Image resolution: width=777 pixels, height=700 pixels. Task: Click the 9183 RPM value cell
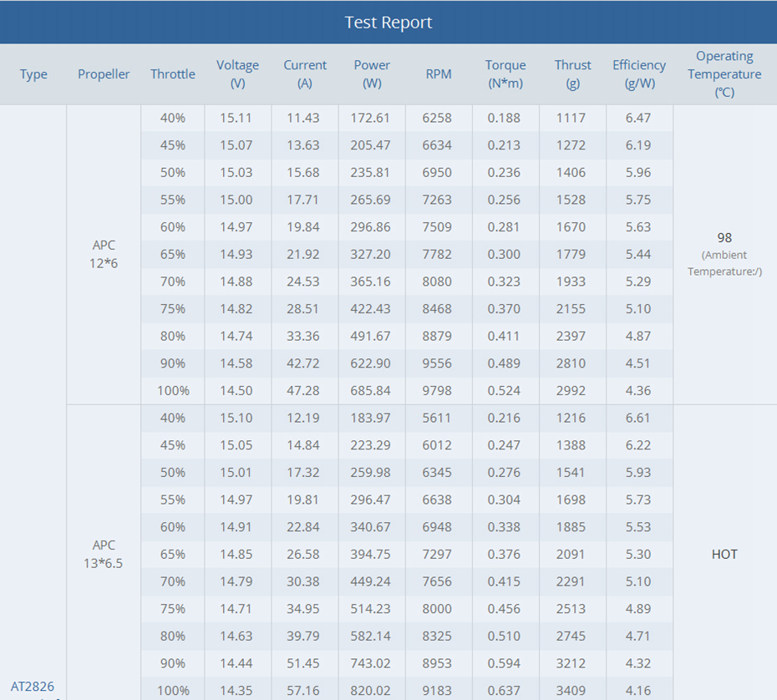coord(438,691)
